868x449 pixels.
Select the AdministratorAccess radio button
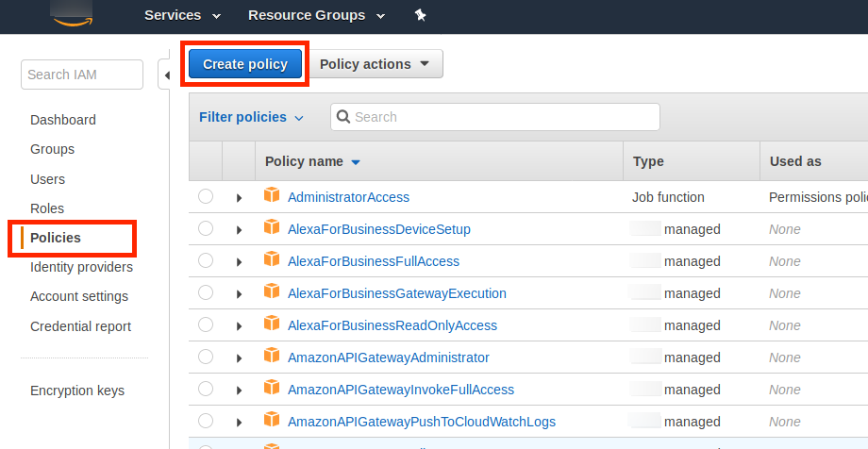[x=206, y=197]
